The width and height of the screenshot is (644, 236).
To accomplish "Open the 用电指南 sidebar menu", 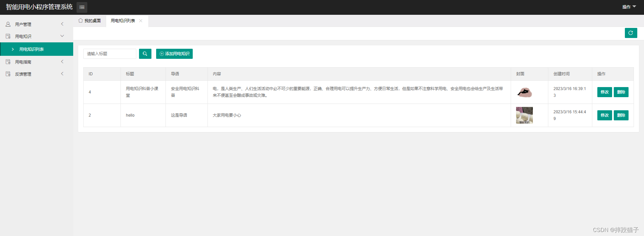I will 37,62.
